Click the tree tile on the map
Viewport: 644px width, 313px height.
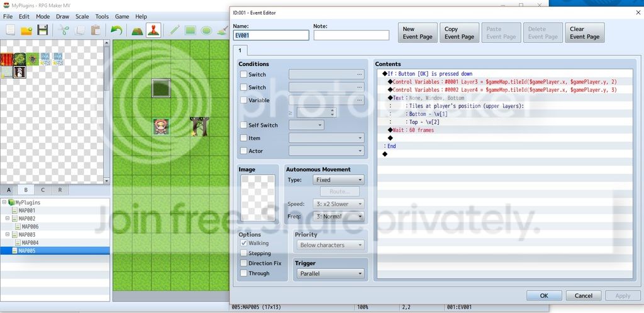point(199,127)
